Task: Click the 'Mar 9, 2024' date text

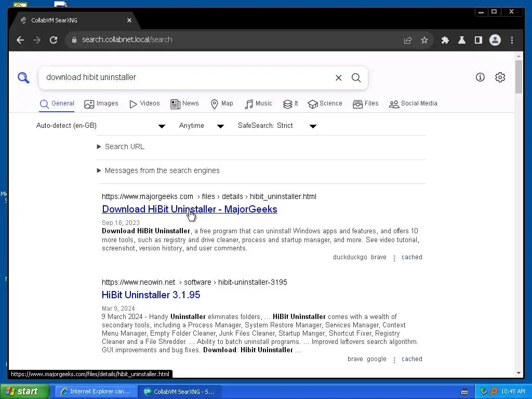Action: click(118, 309)
